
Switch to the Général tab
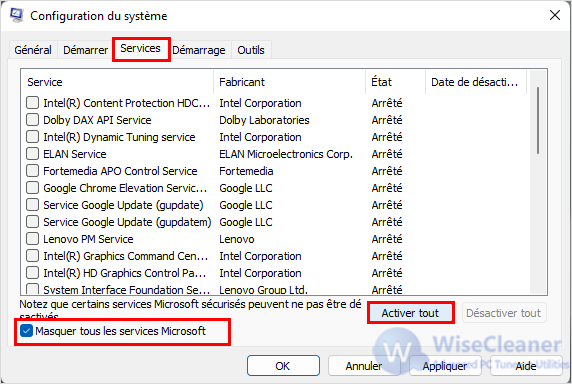(x=33, y=50)
